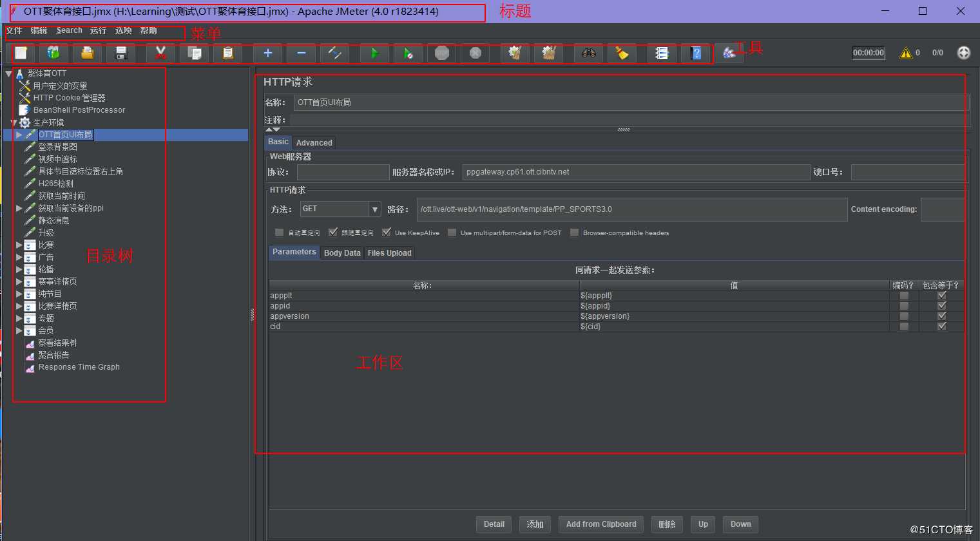The width and height of the screenshot is (980, 541).
Task: Uncheck 包含等于? for cid row
Action: pos(942,327)
